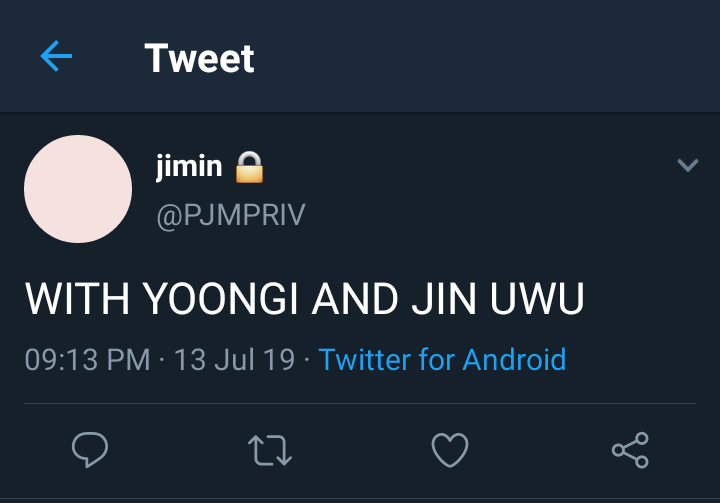
Task: Go back using the blue arrow
Action: click(56, 56)
